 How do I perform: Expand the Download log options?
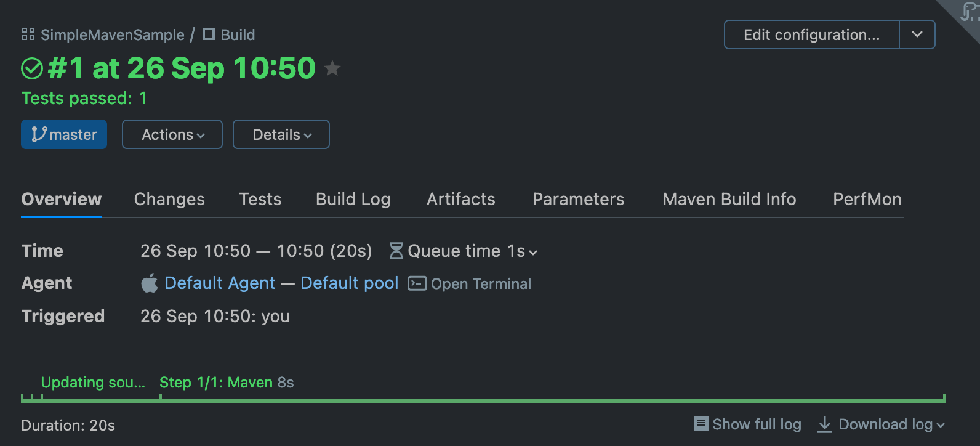940,424
